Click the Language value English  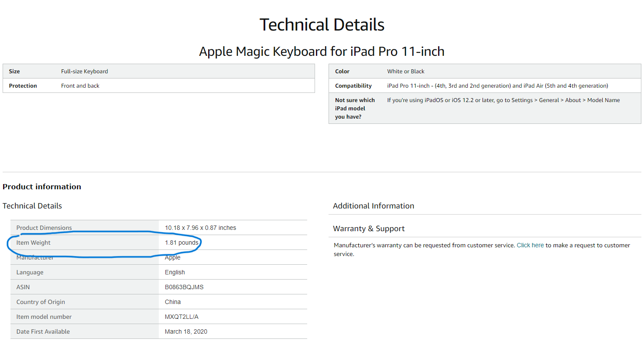pos(175,272)
